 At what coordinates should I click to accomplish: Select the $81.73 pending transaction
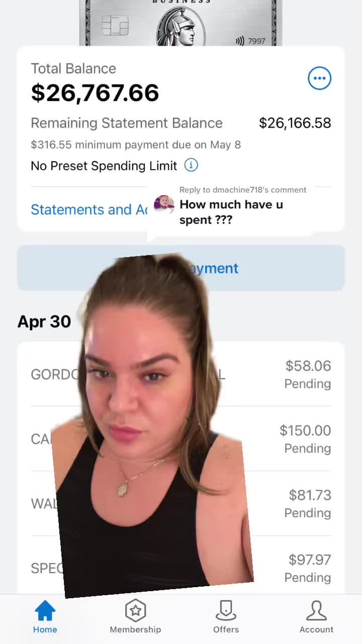(181, 503)
